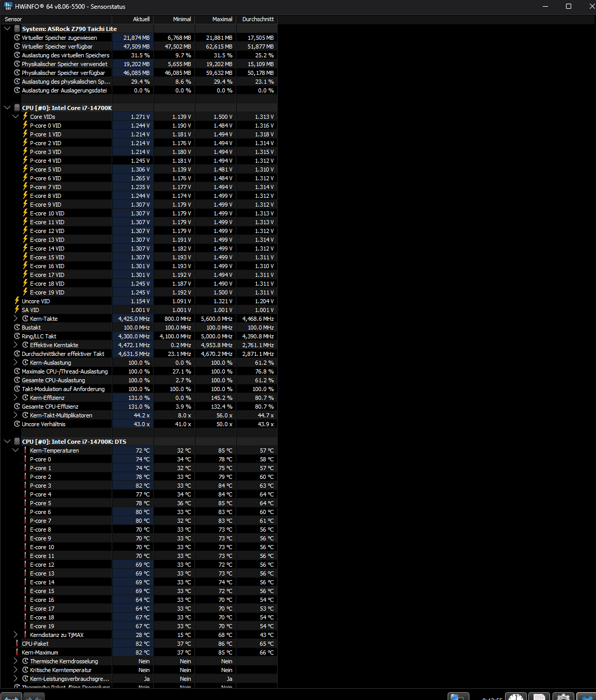The image size is (596, 700).
Task: Select the P-core 6 temperature label
Action: [x=40, y=512]
